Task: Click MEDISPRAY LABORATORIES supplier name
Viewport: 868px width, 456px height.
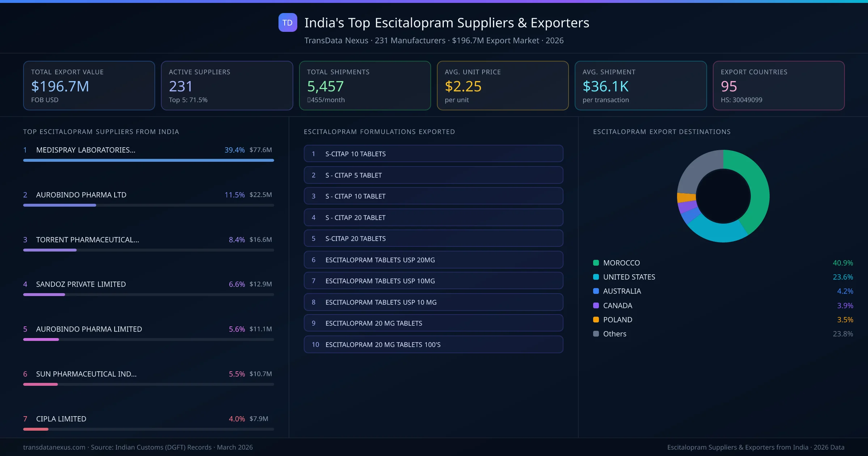Action: click(x=85, y=150)
